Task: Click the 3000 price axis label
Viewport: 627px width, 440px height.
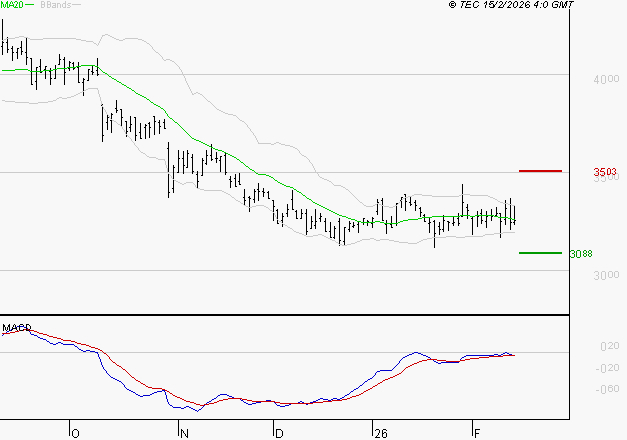Action: coord(606,275)
